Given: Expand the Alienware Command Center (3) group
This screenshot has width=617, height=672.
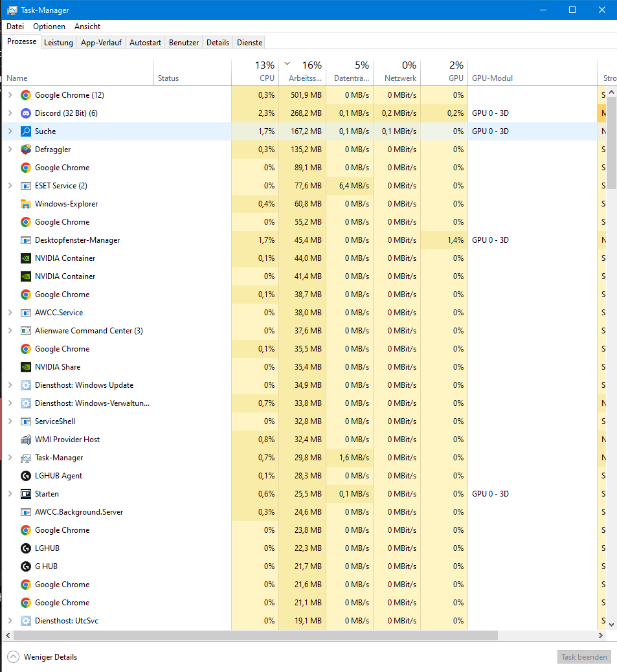Looking at the screenshot, I should coord(10,330).
